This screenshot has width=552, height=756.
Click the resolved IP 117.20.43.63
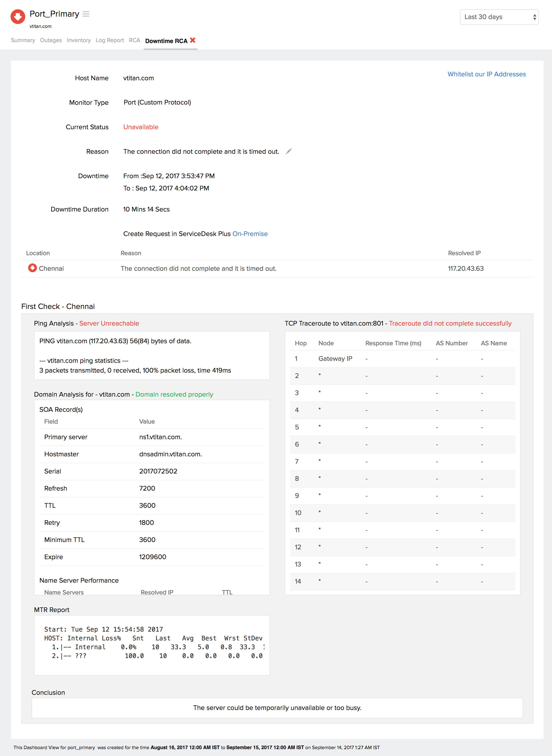[465, 268]
